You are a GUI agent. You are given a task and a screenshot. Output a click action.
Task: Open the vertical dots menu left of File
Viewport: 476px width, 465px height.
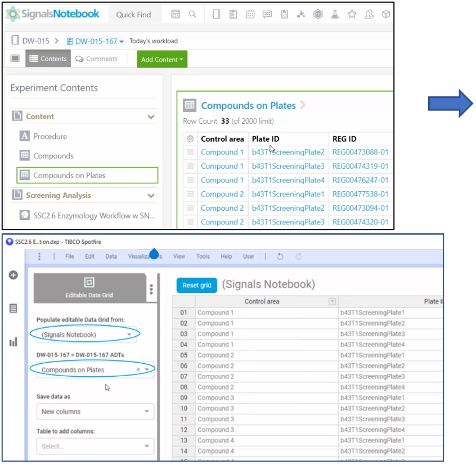coord(39,256)
